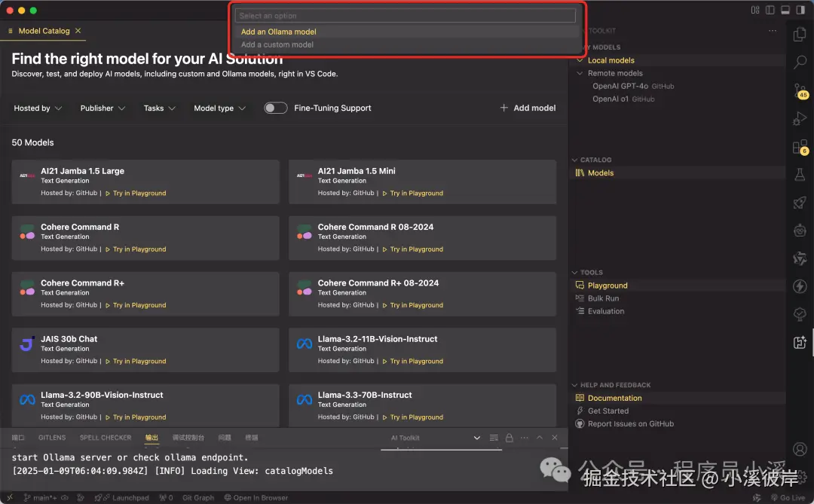Viewport: 814px width, 504px height.
Task: Open Extensions icon with 6 badge
Action: click(x=800, y=147)
